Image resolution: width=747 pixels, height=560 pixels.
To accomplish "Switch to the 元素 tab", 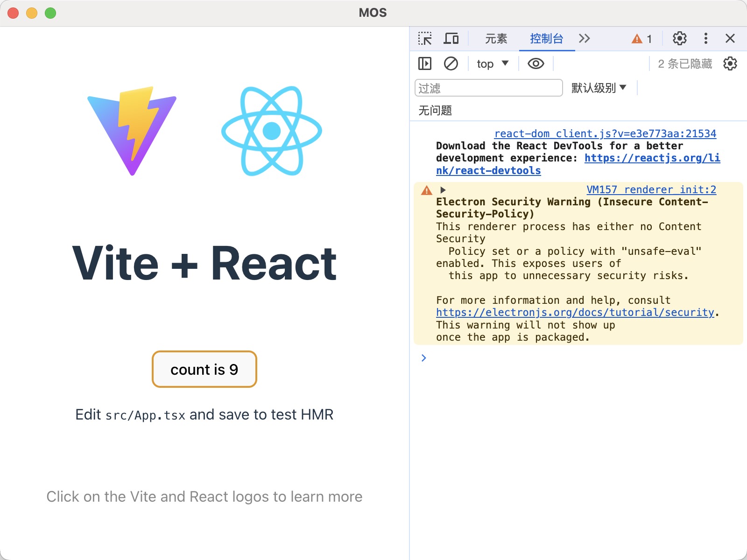I will point(496,39).
